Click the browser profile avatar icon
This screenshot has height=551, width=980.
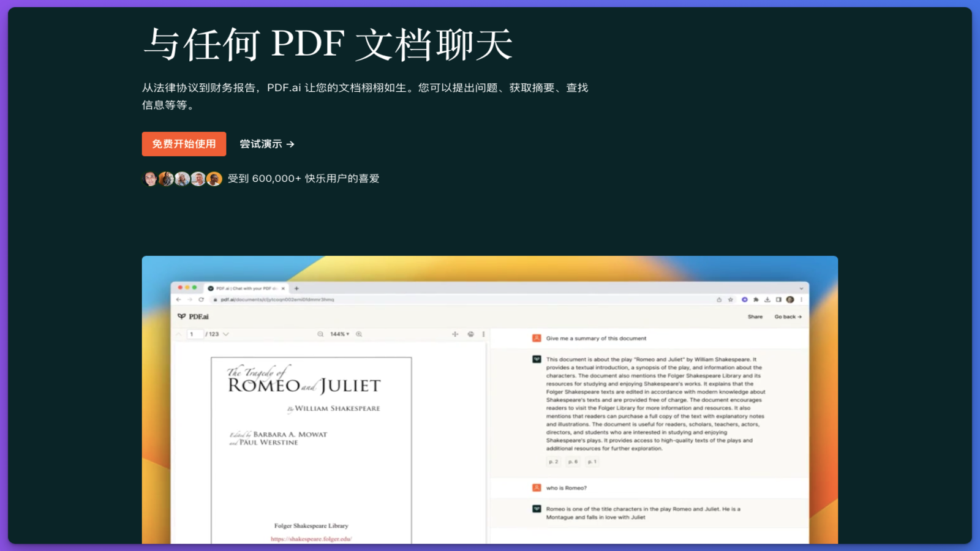[x=790, y=300]
